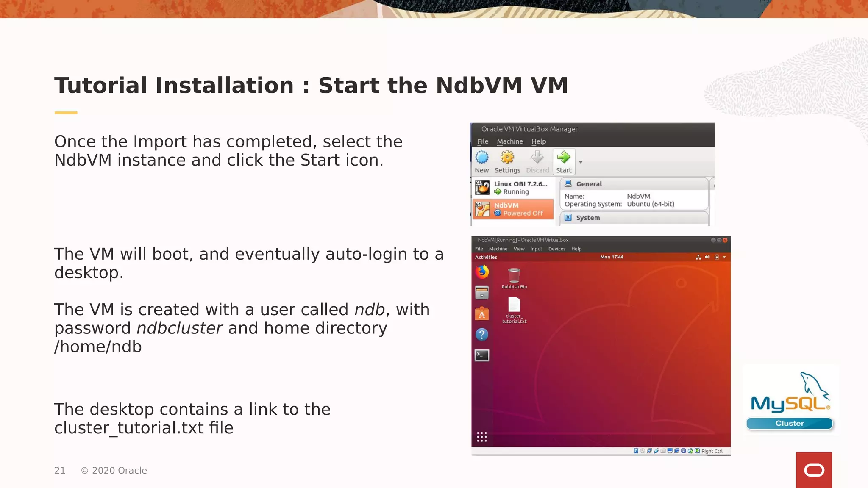Open Ubuntu Software from the dock

pyautogui.click(x=482, y=314)
